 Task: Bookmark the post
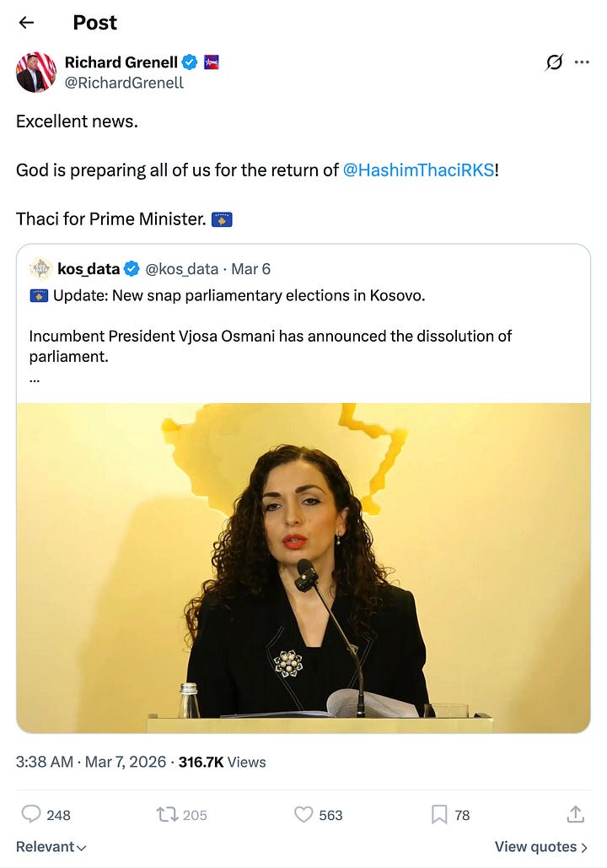438,814
